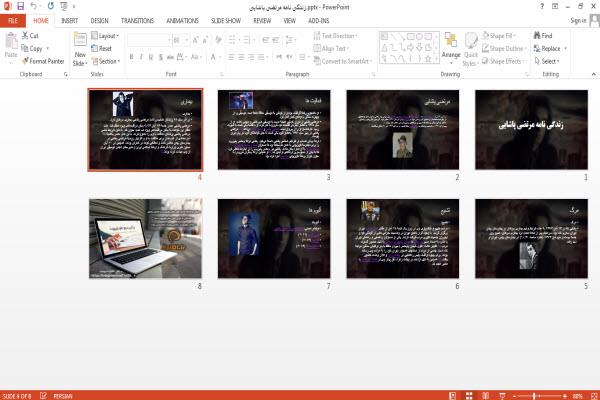The image size is (600, 400).
Task: Open the Copy dropdown arrow
Action: point(48,49)
